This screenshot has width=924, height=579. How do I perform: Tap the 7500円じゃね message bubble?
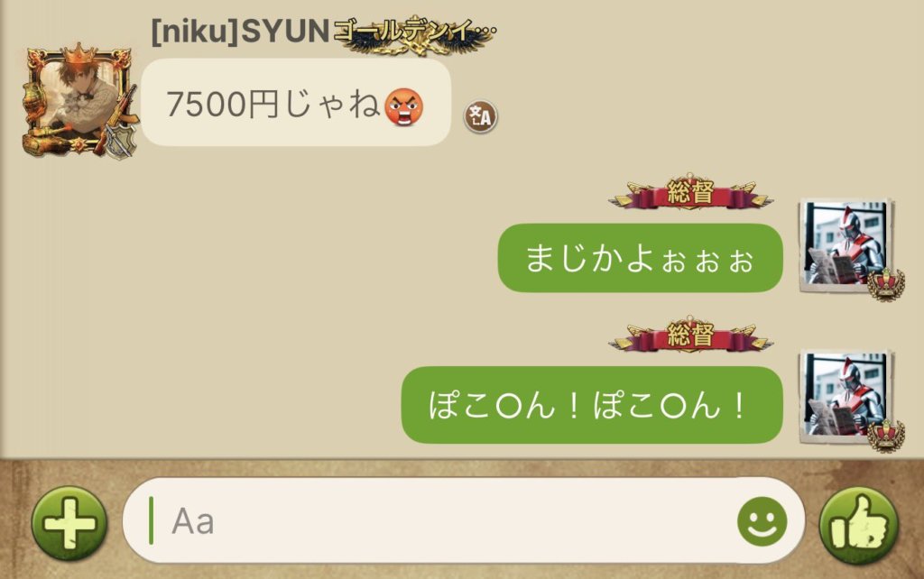click(x=296, y=103)
